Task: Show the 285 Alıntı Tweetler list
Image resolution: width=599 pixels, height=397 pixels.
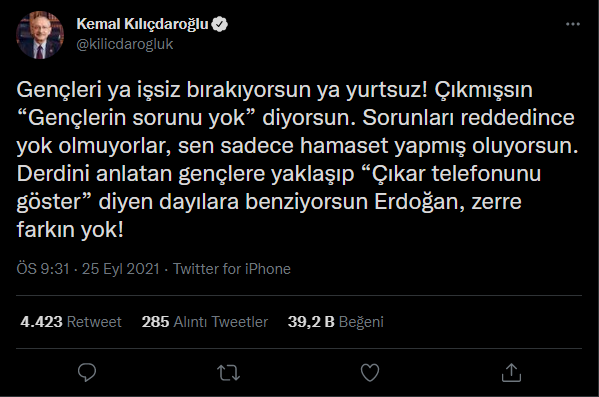Action: (x=205, y=322)
